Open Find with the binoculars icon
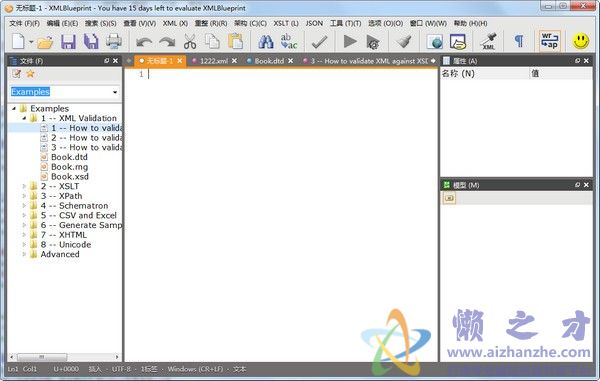The width and height of the screenshot is (600, 381). point(266,41)
